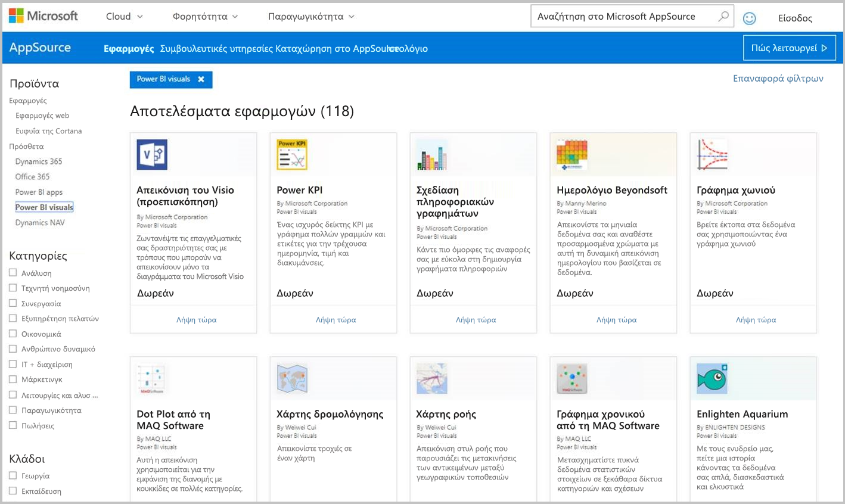
Task: Click the Microsoft logo
Action: click(44, 16)
